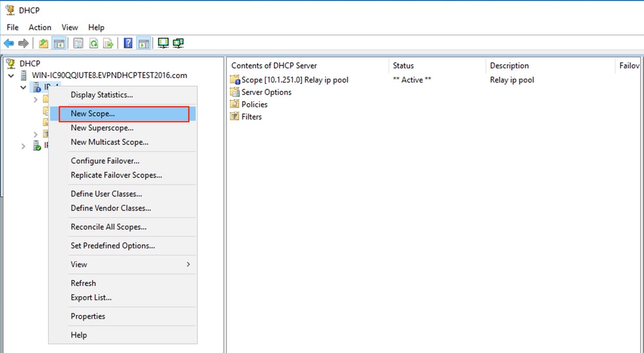Screen dimensions: 644x353
Task: Click the Up One Level folder icon
Action: pos(43,43)
